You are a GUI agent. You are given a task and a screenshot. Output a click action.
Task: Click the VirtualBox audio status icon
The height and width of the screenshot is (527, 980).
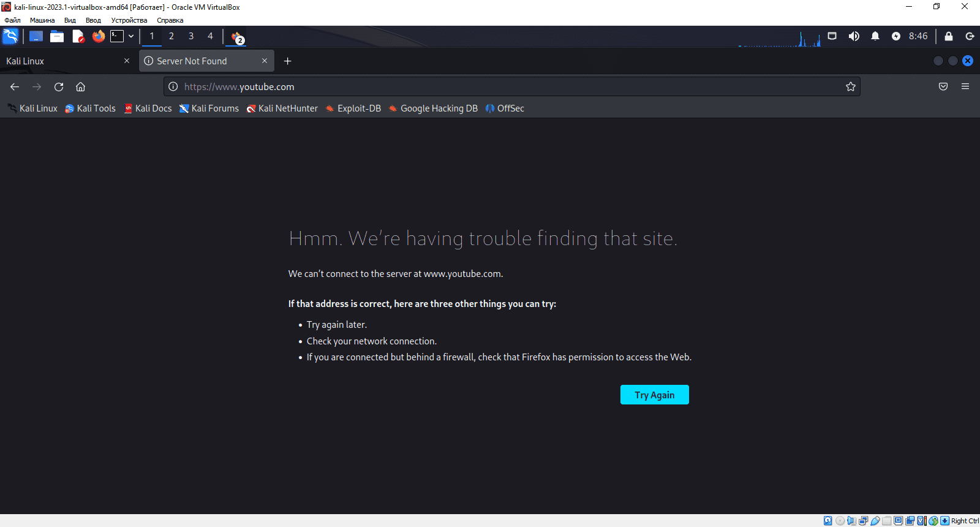852,521
